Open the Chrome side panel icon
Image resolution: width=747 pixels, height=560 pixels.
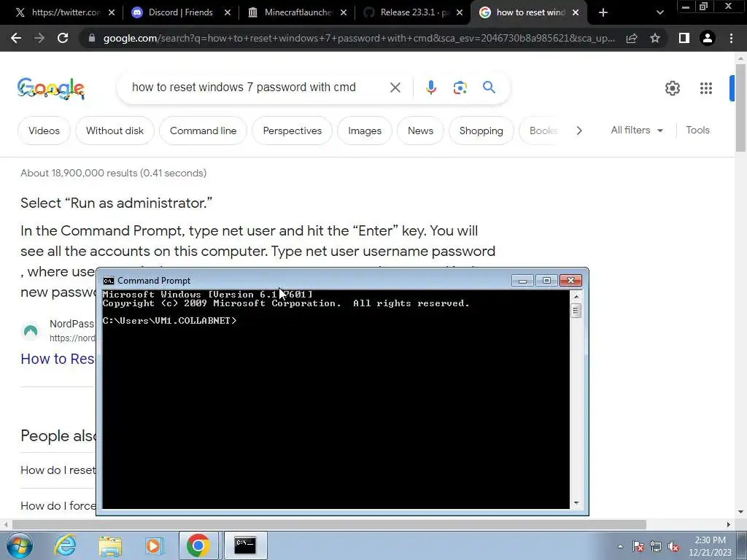684,38
